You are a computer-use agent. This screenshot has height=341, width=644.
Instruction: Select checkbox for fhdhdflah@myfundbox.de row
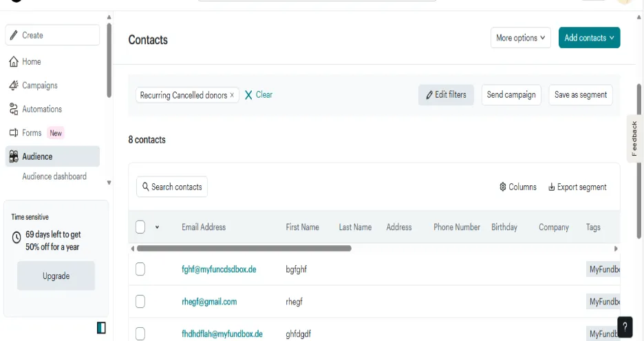(140, 333)
